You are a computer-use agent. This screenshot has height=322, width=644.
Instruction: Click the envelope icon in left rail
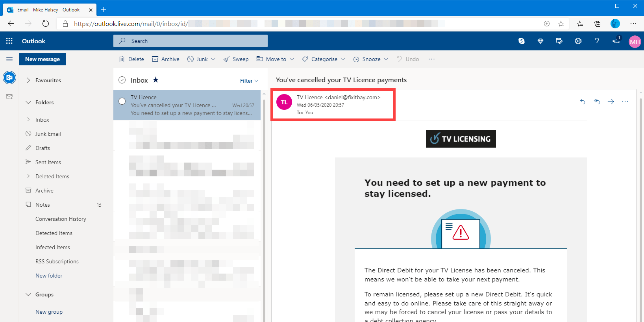(x=9, y=96)
